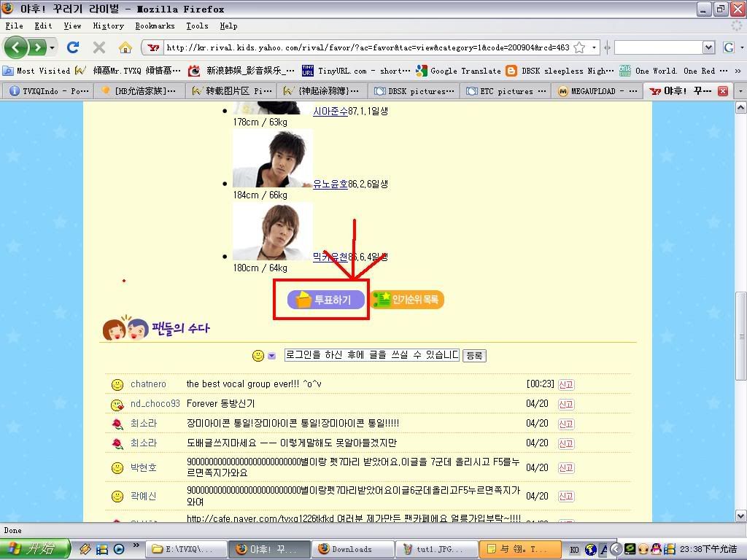Click the stop loading X icon
The image size is (747, 560).
coord(99,47)
